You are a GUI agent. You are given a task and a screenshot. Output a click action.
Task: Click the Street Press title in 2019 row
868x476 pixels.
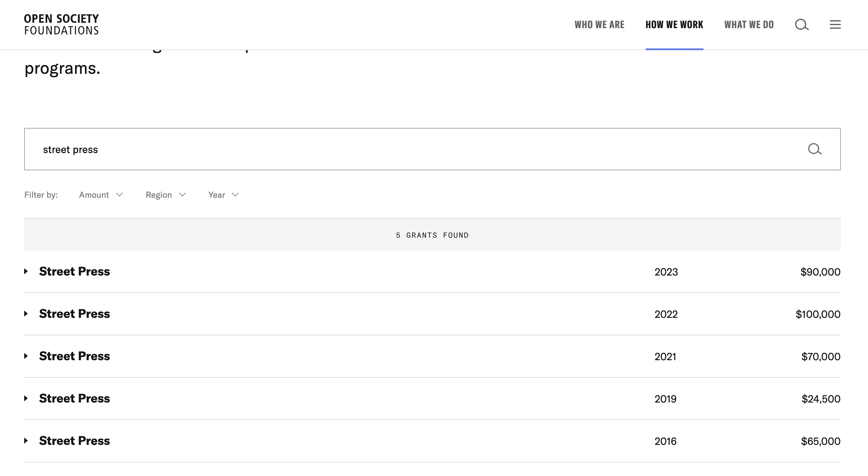point(74,398)
